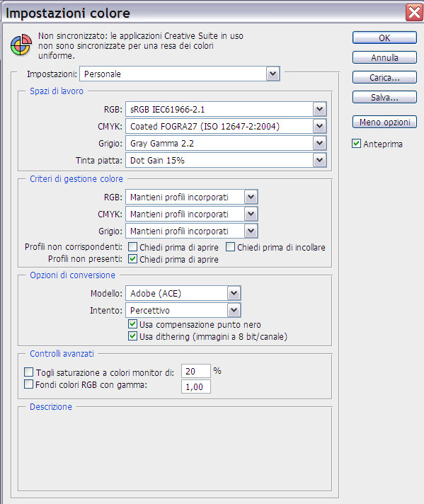The image size is (424, 504).
Task: Enable Fondi colori RGB con gamma
Action: point(28,384)
